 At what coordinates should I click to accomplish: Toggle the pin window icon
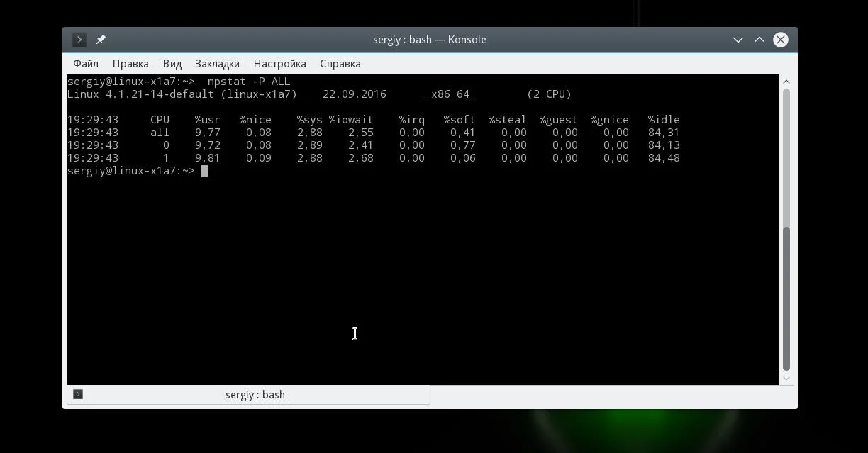tap(101, 40)
